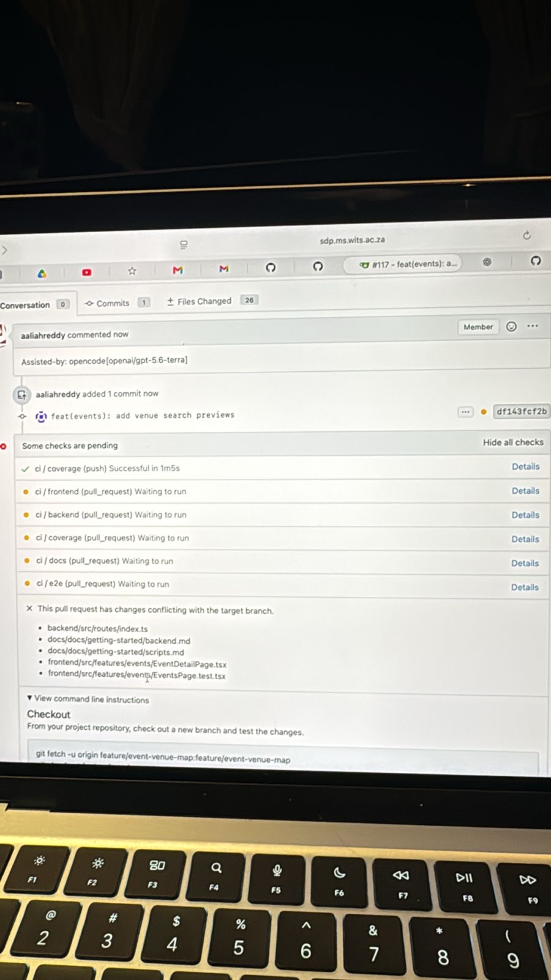The height and width of the screenshot is (980, 551).
Task: Click the pending dot of ci / frontend
Action: click(26, 492)
